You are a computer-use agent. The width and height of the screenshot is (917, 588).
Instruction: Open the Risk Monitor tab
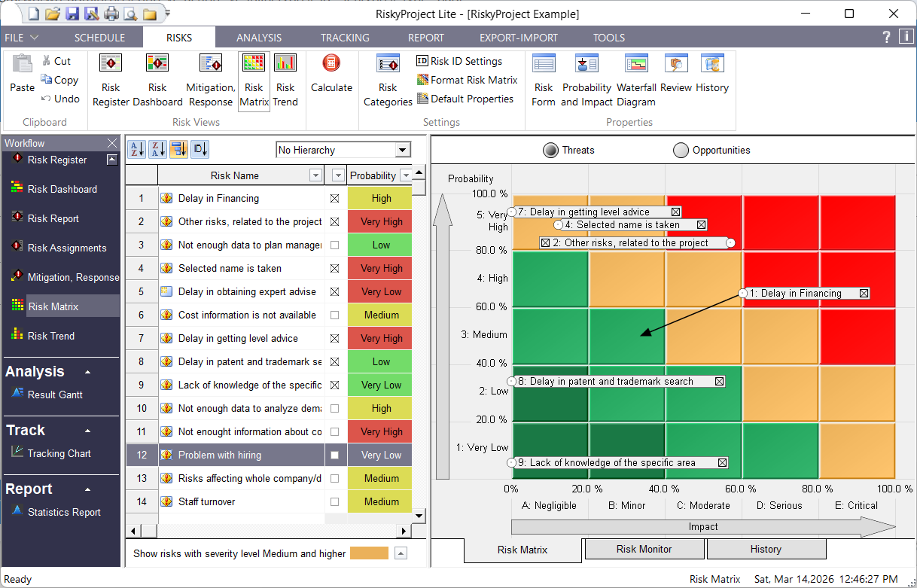tap(644, 549)
